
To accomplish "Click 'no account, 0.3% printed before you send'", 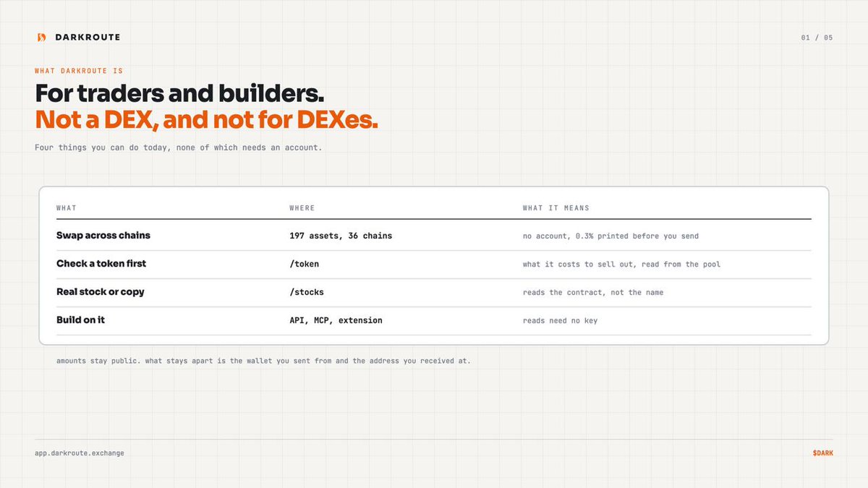I will tap(610, 236).
